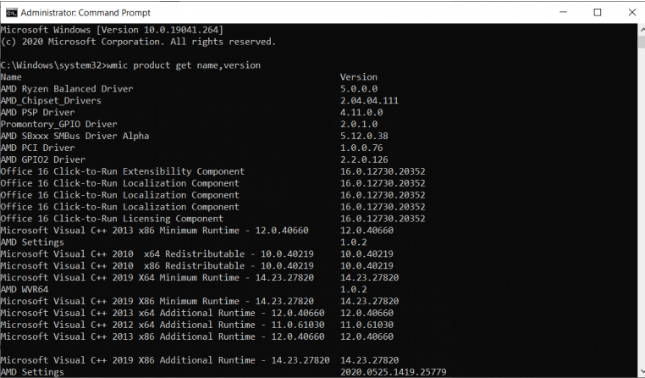Click the Visual C++ 2013 x64 Additional Runtime line
The image size is (645, 378).
[162, 313]
